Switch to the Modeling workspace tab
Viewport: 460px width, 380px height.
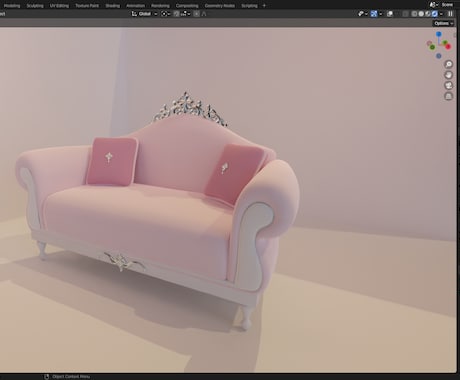click(12, 6)
